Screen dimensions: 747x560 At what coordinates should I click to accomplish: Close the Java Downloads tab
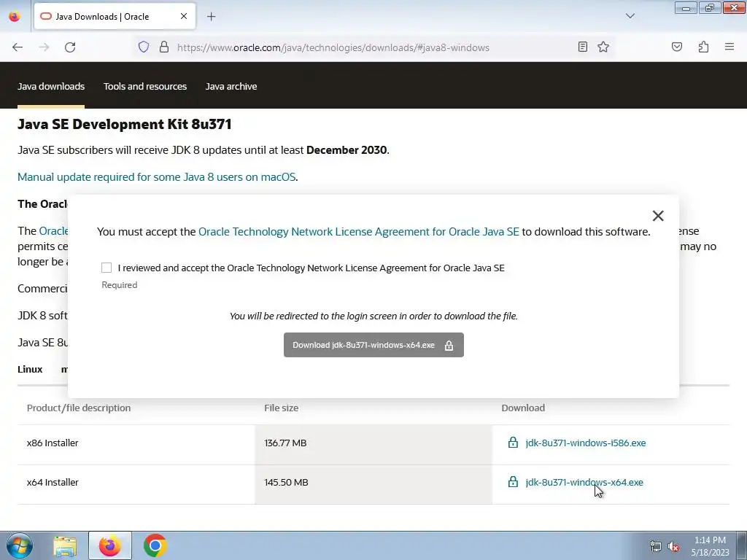pyautogui.click(x=183, y=16)
